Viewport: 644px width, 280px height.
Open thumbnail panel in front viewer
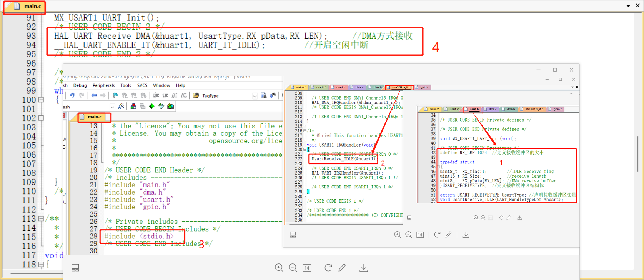(x=75, y=268)
